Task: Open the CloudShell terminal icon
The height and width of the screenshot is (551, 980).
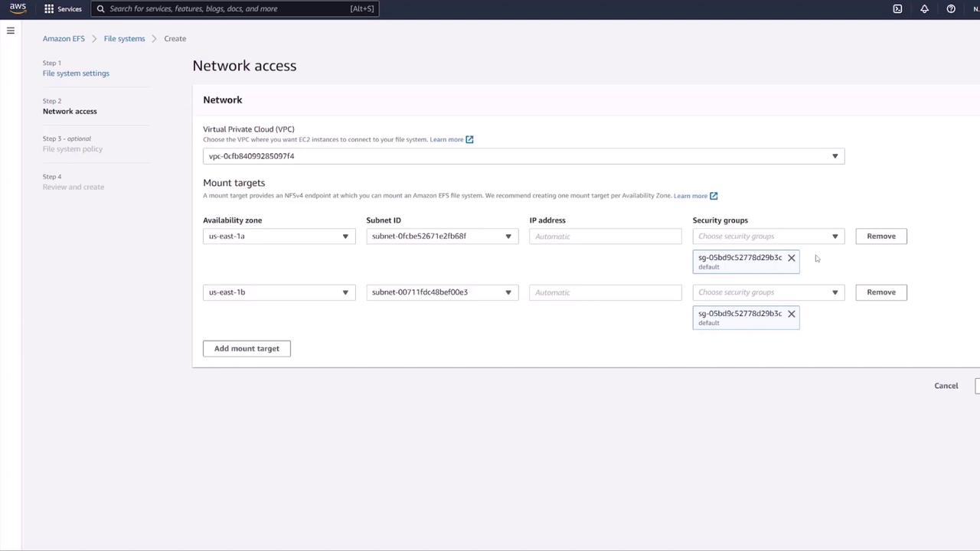Action: (897, 9)
